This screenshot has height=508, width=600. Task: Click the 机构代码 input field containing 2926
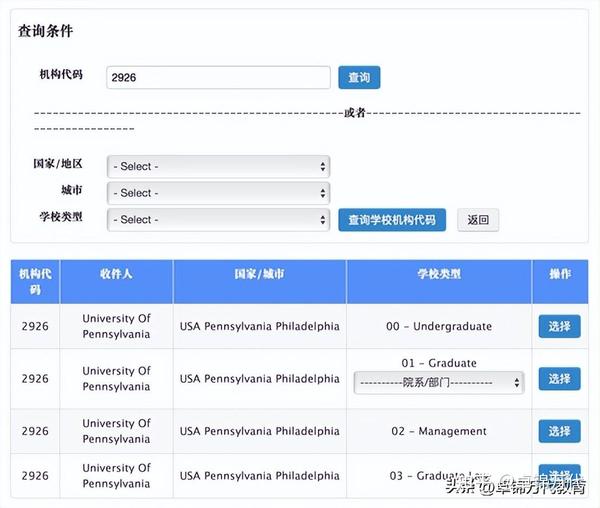click(218, 78)
